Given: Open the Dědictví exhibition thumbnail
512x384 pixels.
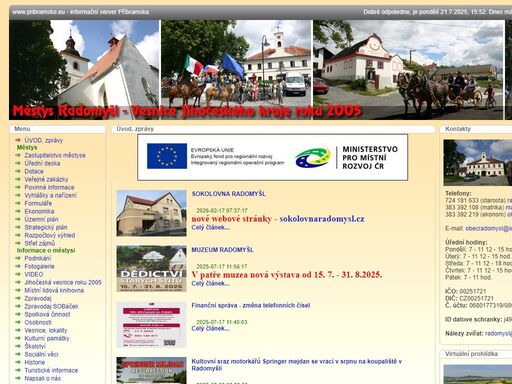Looking at the screenshot, I should coord(151,269).
